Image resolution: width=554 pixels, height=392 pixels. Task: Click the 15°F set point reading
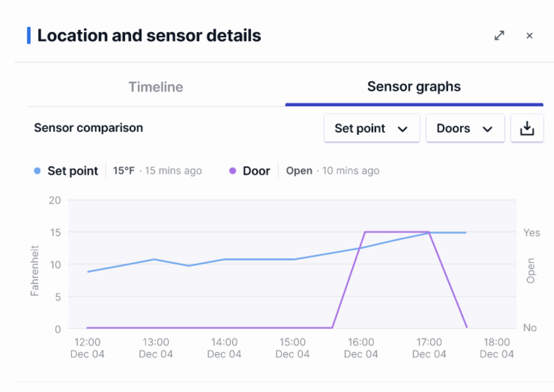(124, 171)
